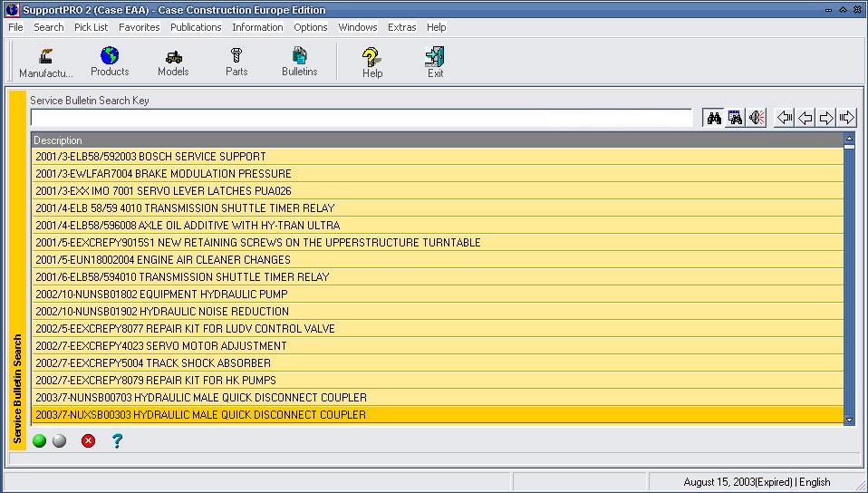Image resolution: width=868 pixels, height=493 pixels.
Task: Click the blue question mark help icon
Action: click(x=117, y=441)
